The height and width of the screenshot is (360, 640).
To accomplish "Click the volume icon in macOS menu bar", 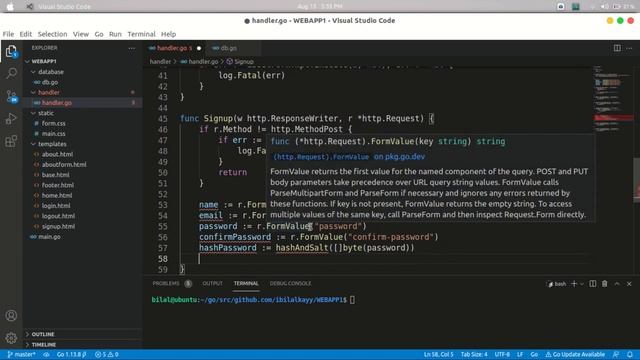I will coord(604,7).
